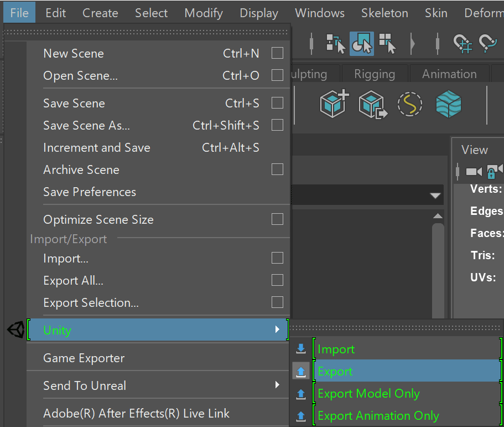The image size is (504, 427).
Task: Open Save Scene option box
Action: [277, 102]
